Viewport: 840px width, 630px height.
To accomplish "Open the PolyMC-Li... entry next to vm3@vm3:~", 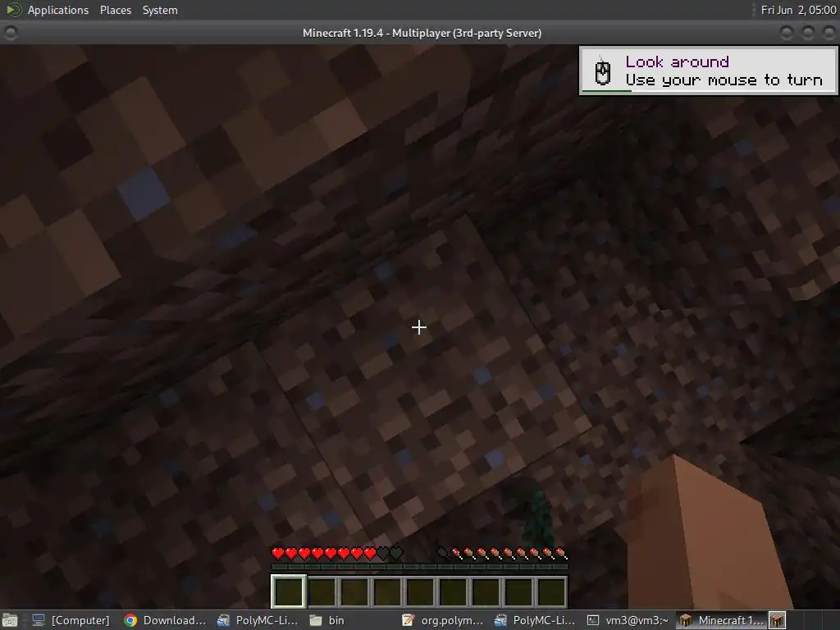I will pos(535,620).
